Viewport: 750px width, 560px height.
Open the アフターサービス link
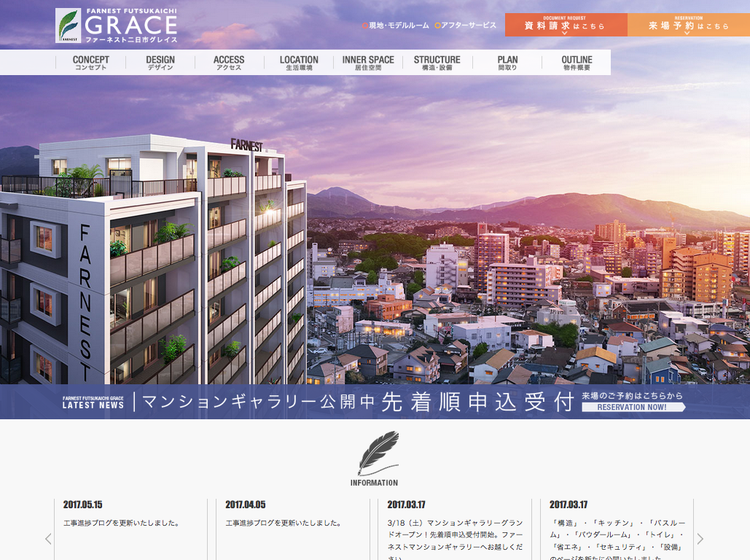click(x=466, y=26)
